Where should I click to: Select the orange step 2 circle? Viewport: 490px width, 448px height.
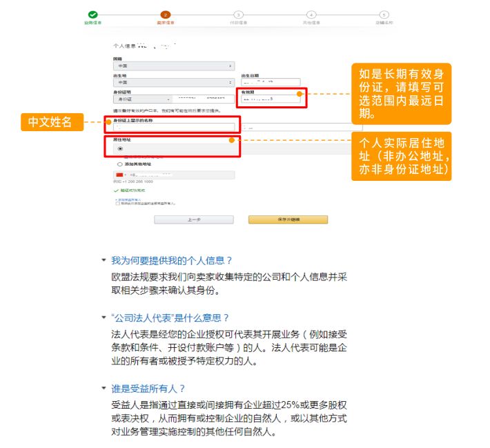[x=166, y=14]
